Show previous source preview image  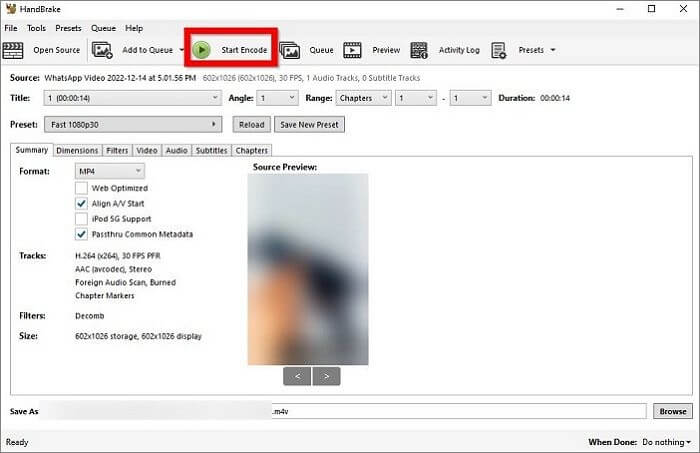pyautogui.click(x=297, y=376)
